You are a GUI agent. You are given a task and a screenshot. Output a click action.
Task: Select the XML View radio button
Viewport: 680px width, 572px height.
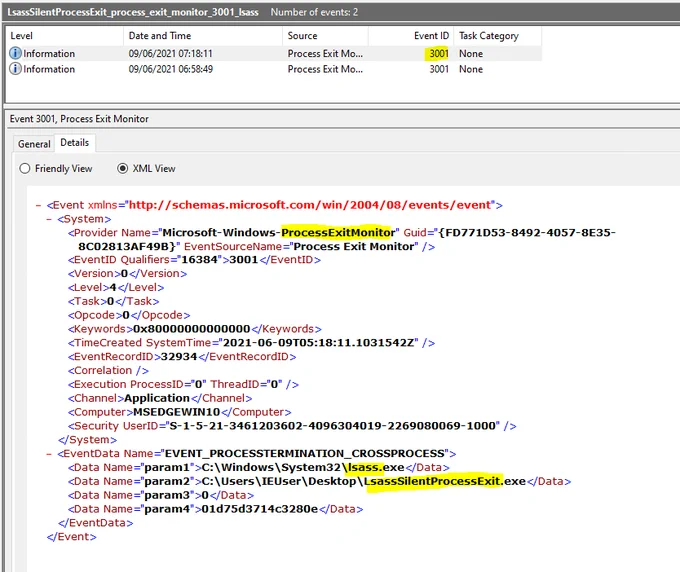coord(123,168)
